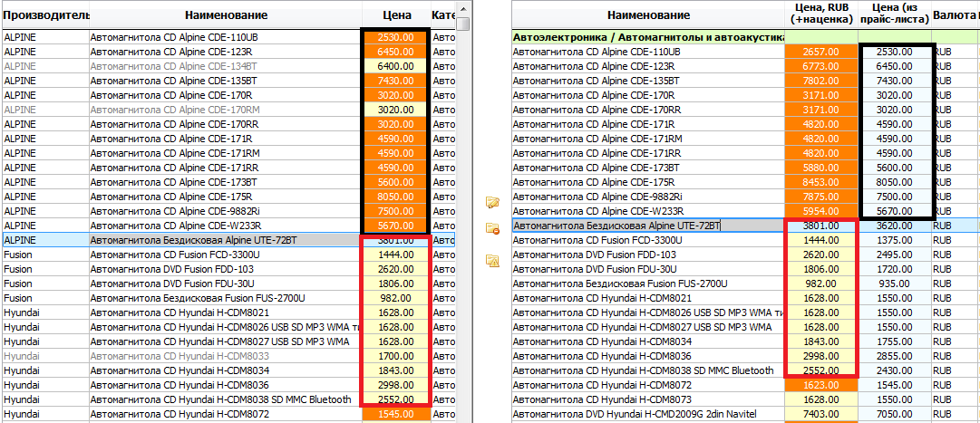The height and width of the screenshot is (423, 980).
Task: Click markup price 6773.00 in right table
Action: click(x=822, y=65)
